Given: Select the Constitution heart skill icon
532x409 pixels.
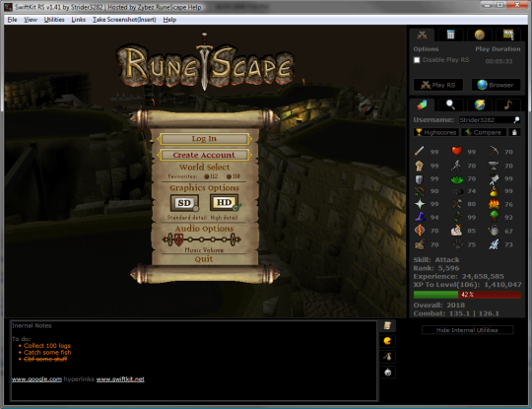Looking at the screenshot, I should [x=457, y=151].
